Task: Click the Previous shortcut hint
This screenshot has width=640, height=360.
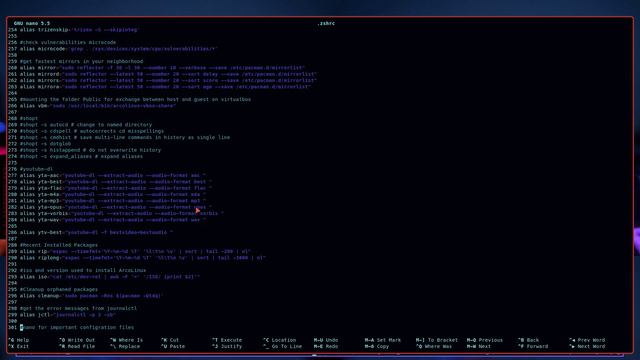Action: pyautogui.click(x=485, y=340)
